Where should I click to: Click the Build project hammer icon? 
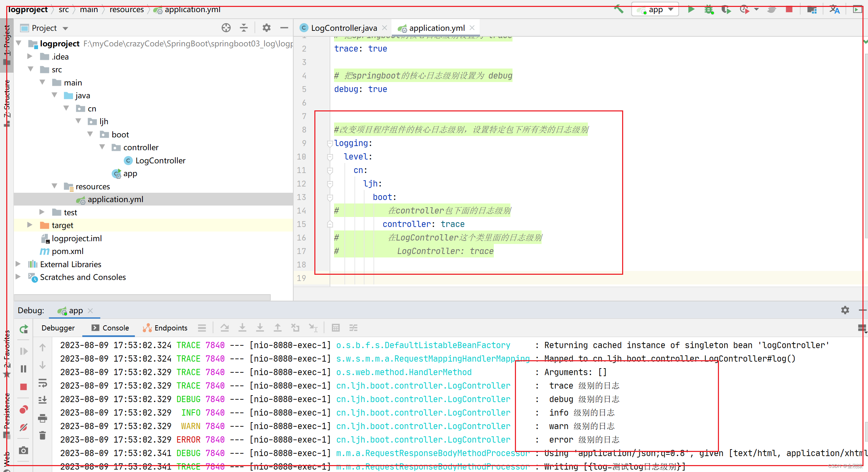[x=619, y=9]
